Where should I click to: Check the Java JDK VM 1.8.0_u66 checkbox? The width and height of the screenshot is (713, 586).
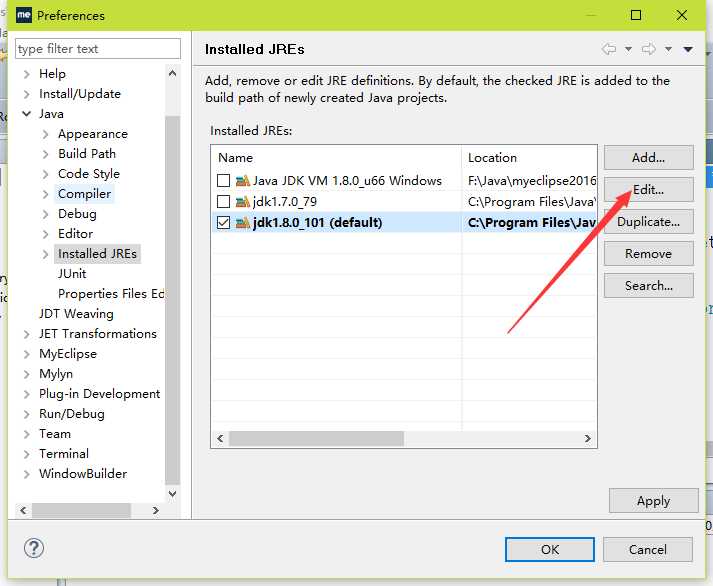coord(223,180)
